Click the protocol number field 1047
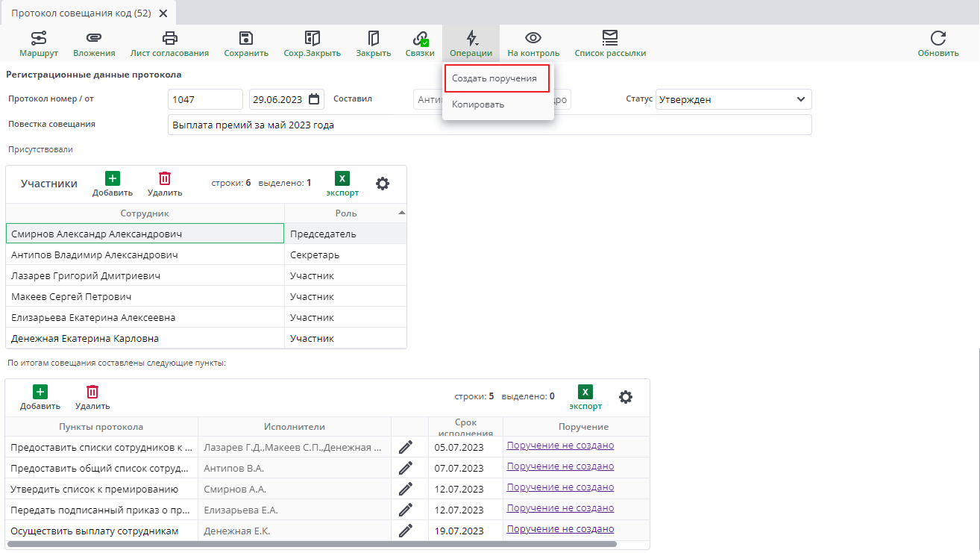 [x=206, y=99]
